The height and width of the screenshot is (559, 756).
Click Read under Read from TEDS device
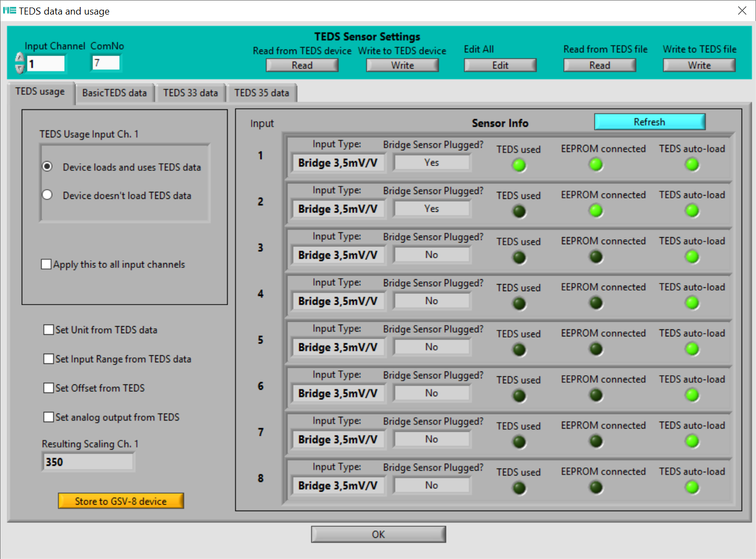pos(302,65)
